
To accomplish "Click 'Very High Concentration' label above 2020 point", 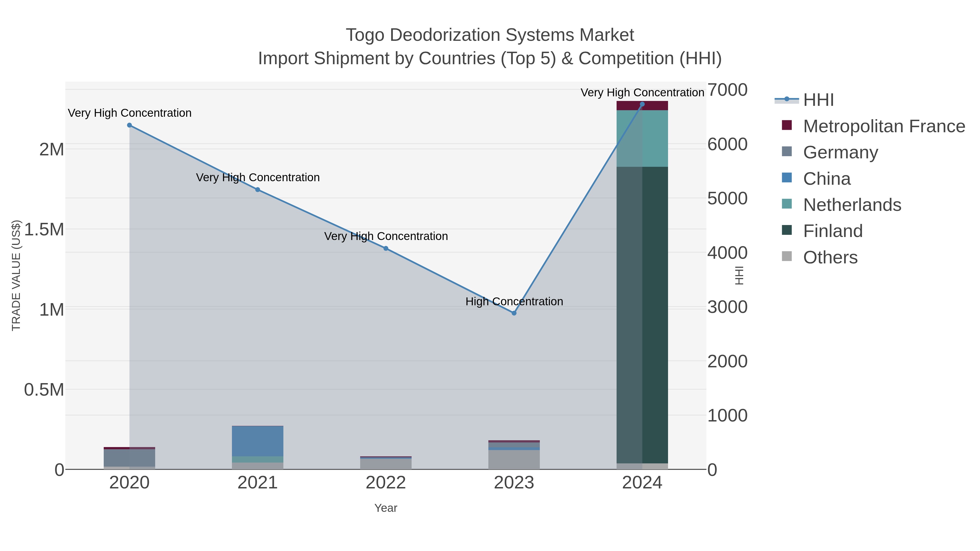I will coord(130,113).
